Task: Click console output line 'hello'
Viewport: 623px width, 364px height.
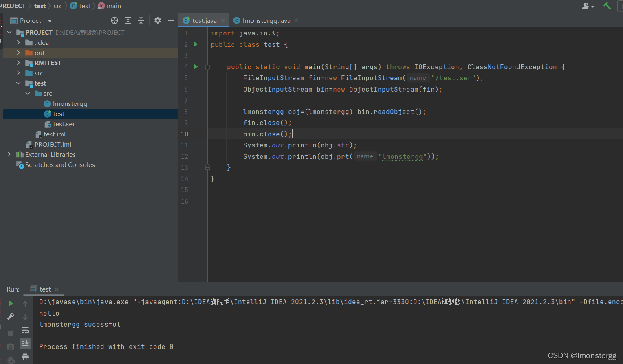Action: (49, 313)
